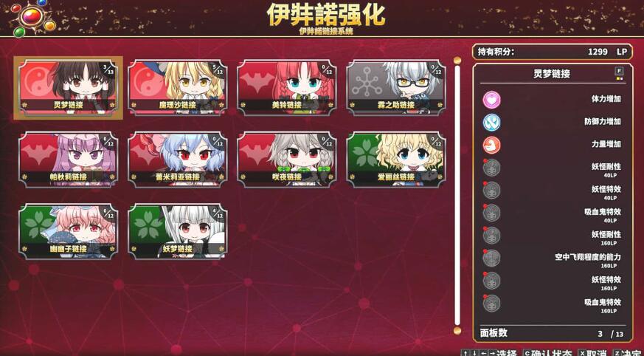Open the 幽幽子链接 card
The width and height of the screenshot is (644, 356).
(68, 231)
